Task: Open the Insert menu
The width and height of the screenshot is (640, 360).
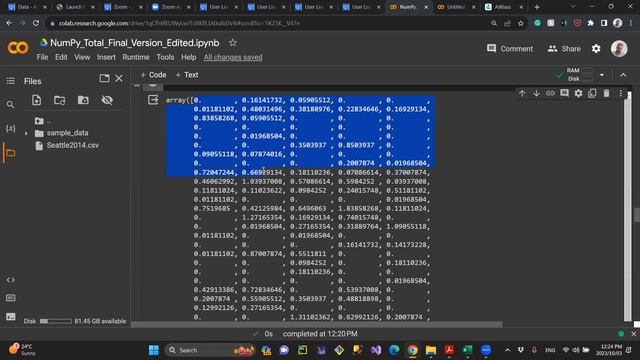Action: coord(106,57)
